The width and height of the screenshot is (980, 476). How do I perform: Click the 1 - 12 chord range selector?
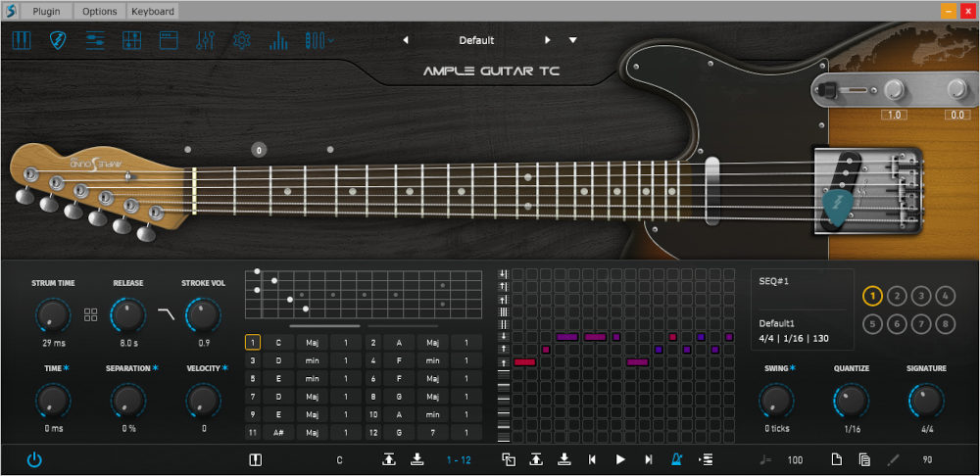tap(459, 460)
